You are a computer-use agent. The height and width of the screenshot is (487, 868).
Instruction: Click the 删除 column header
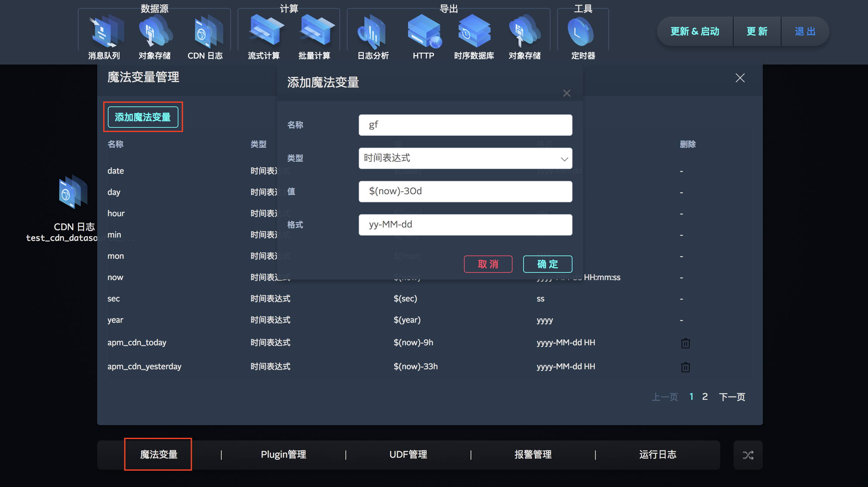click(x=688, y=144)
